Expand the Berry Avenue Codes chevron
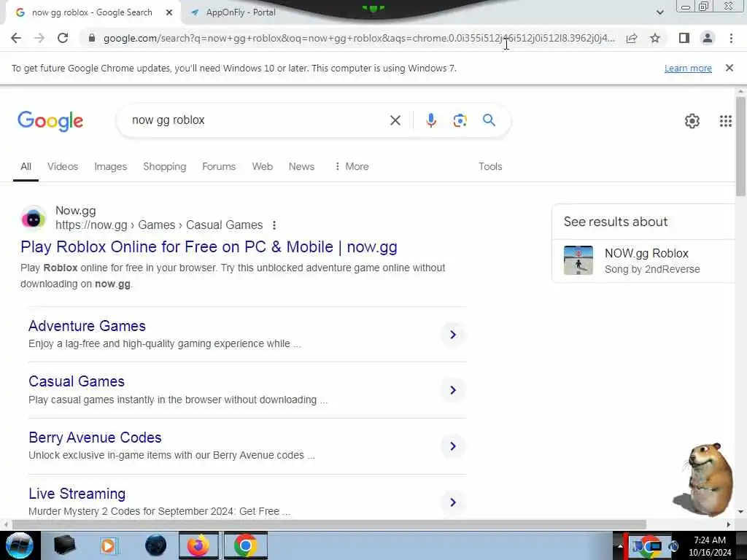The height and width of the screenshot is (560, 747). tap(453, 446)
